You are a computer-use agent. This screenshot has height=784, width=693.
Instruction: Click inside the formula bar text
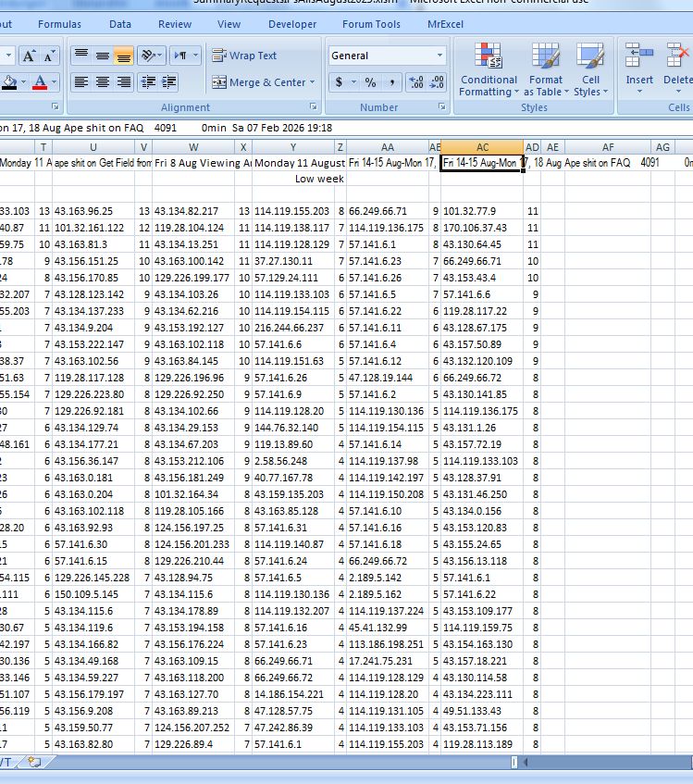165,128
